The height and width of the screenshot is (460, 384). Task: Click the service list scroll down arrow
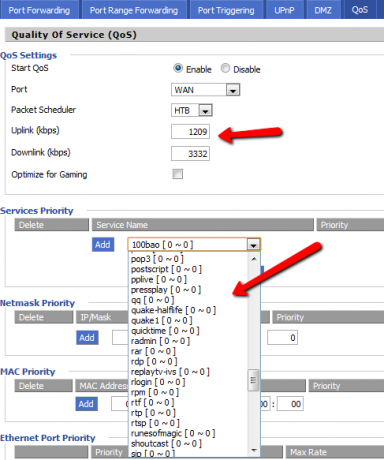[x=254, y=450]
